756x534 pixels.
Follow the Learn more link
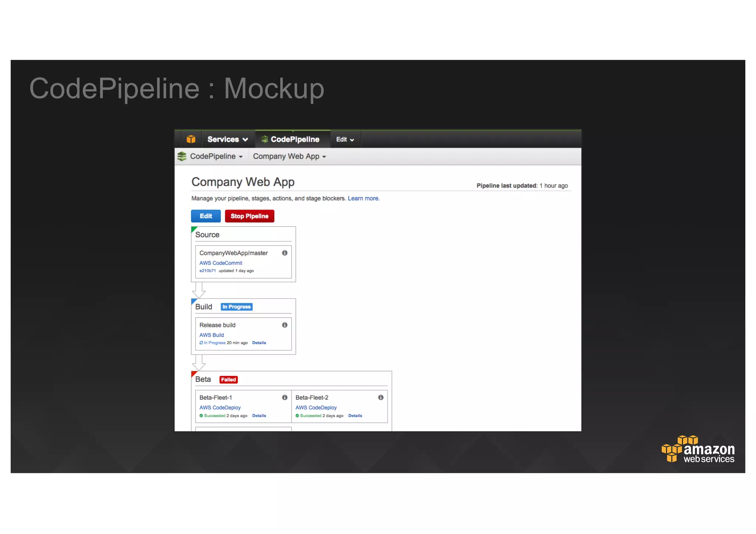click(364, 199)
